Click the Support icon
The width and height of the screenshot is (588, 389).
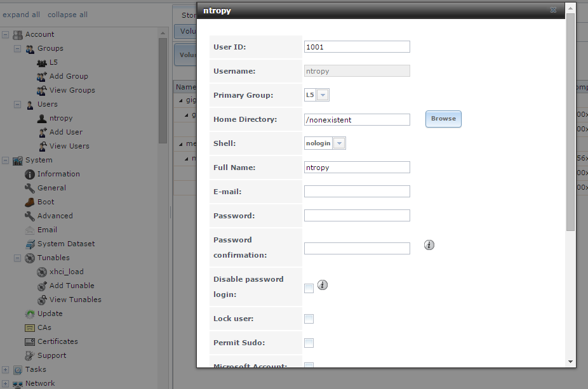[x=30, y=356]
